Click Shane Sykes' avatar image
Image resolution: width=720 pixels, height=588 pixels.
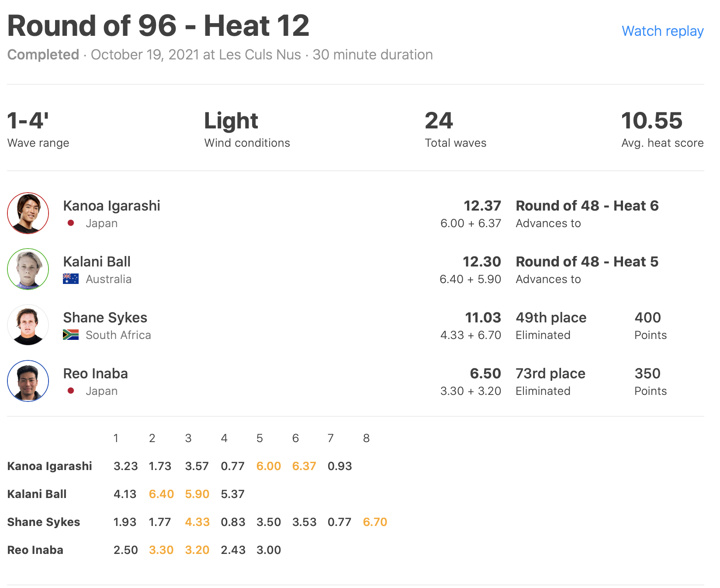28,325
